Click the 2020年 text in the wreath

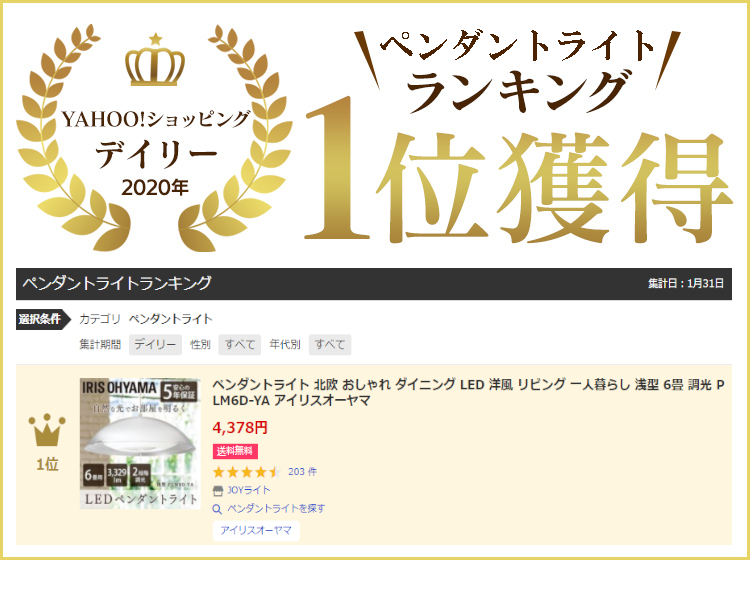pyautogui.click(x=155, y=188)
